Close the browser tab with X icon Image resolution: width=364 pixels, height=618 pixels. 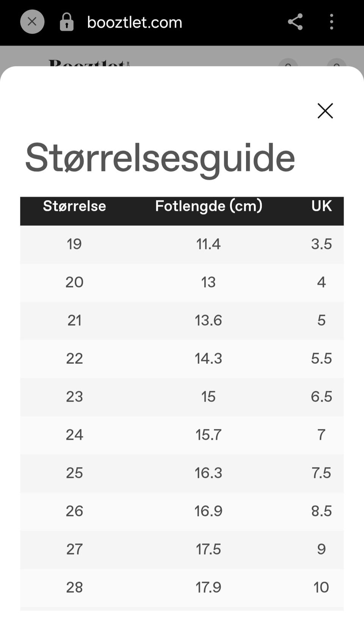(32, 22)
